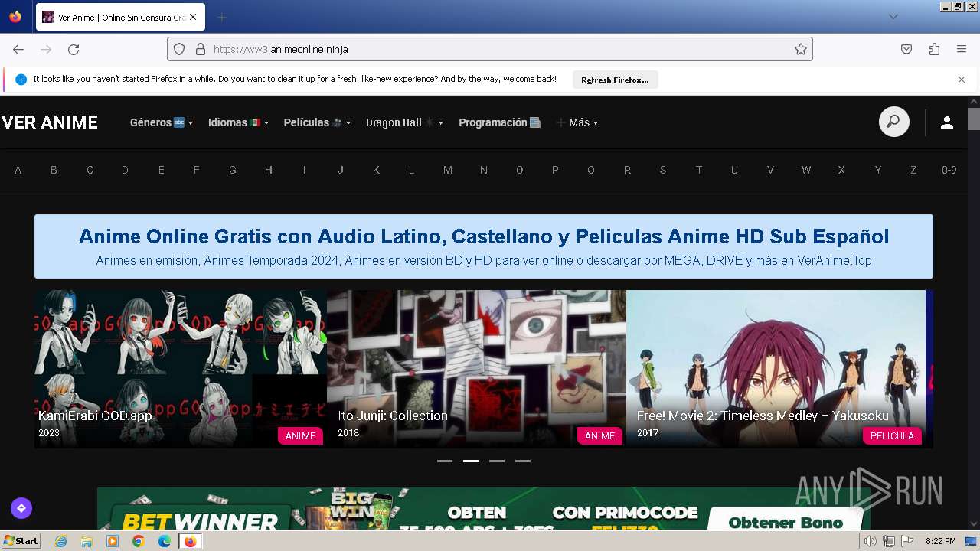The width and height of the screenshot is (980, 551).
Task: Open Free! Movie 2 Timeless Medley thumbnail
Action: 776,369
